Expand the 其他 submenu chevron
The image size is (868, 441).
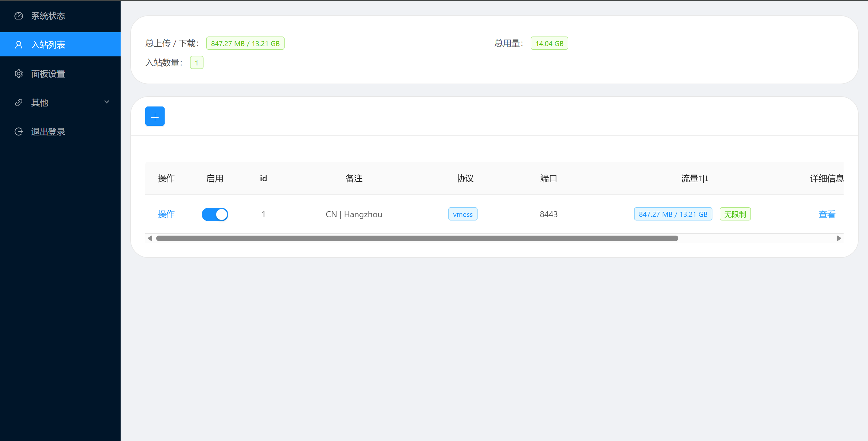pos(107,102)
